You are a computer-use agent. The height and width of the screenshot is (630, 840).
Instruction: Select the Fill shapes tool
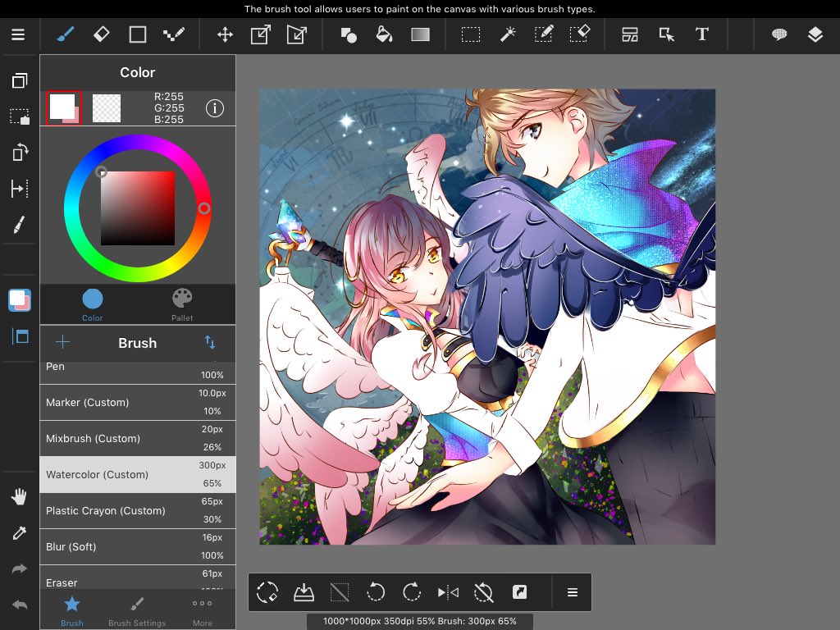[x=349, y=34]
